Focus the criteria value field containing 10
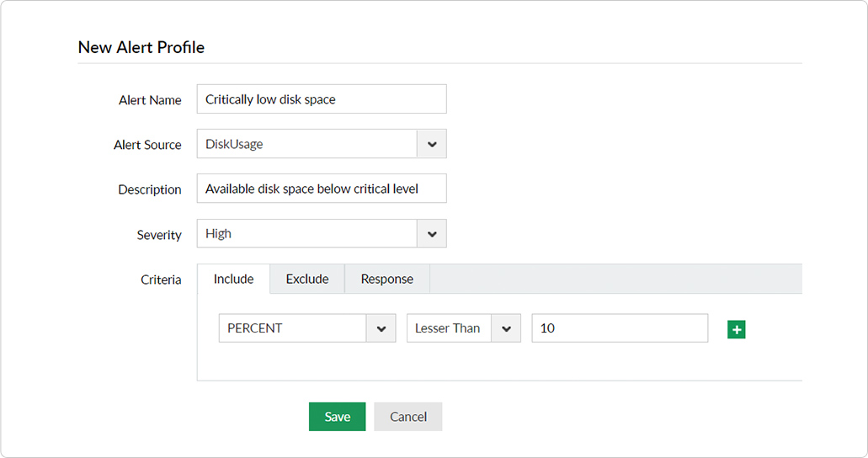 (x=620, y=328)
